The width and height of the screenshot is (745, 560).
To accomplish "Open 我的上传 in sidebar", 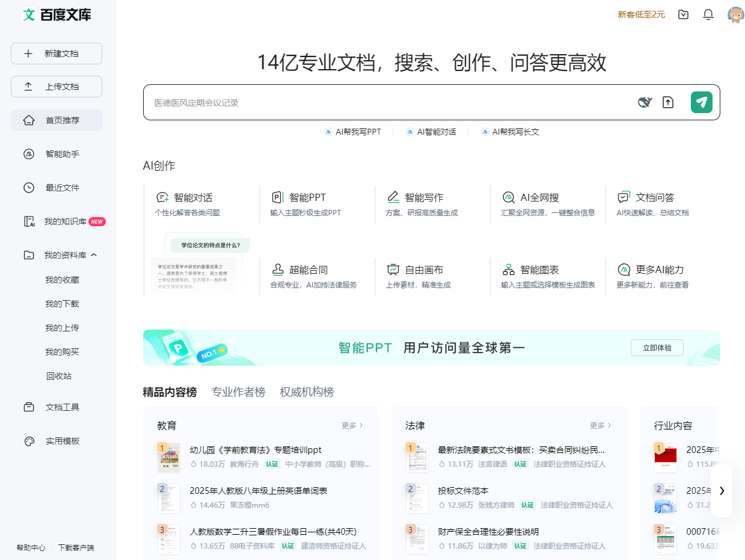I will coord(62,328).
